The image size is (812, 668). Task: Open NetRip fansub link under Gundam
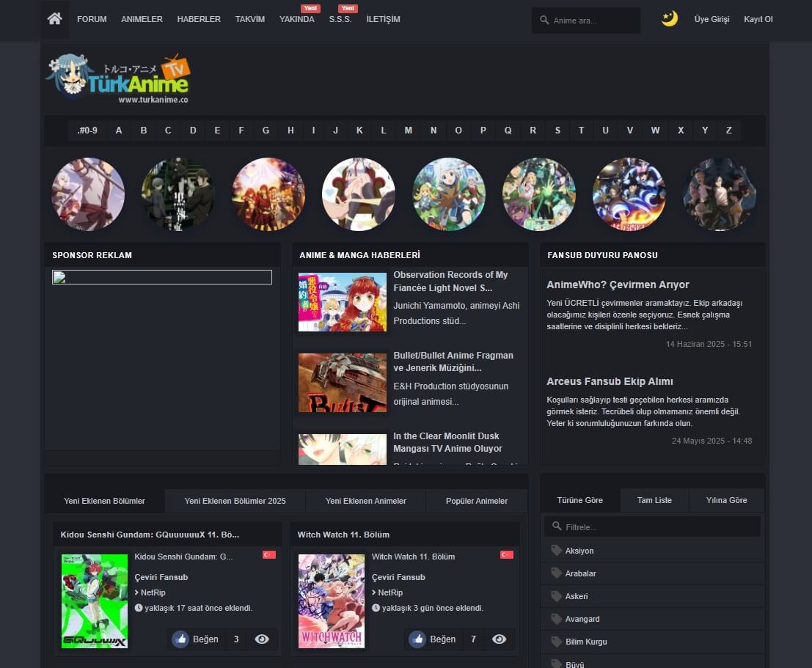tap(153, 592)
